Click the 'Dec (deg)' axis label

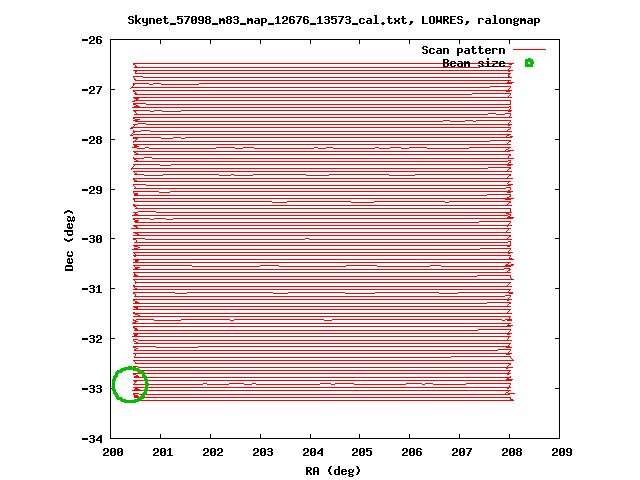pos(69,240)
